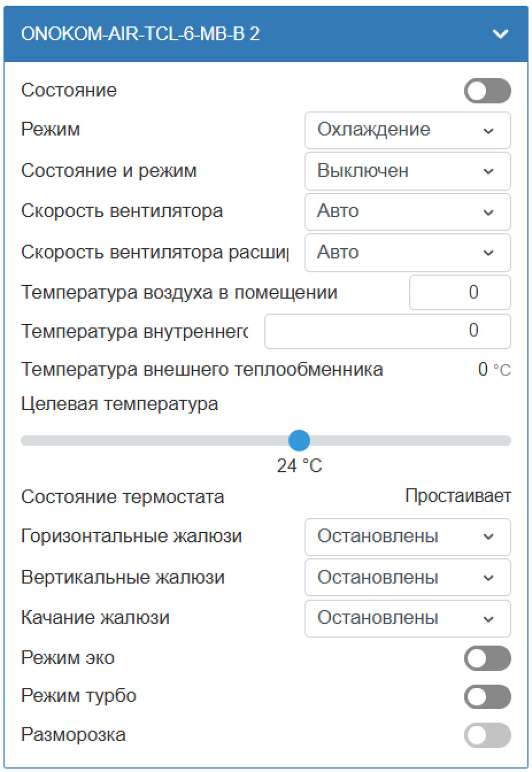This screenshot has height=772, width=532.
Task: Click the Целевая температура label
Action: click(x=119, y=404)
